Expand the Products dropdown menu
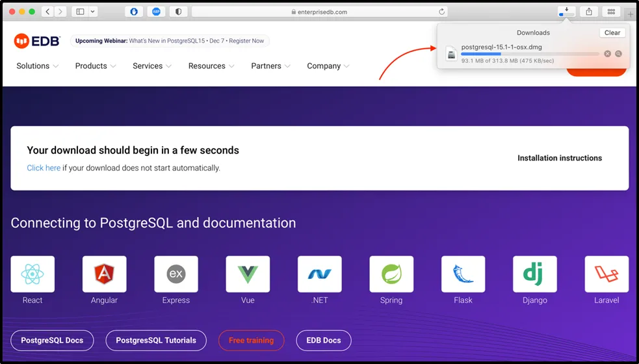This screenshot has width=639, height=364. pyautogui.click(x=96, y=66)
